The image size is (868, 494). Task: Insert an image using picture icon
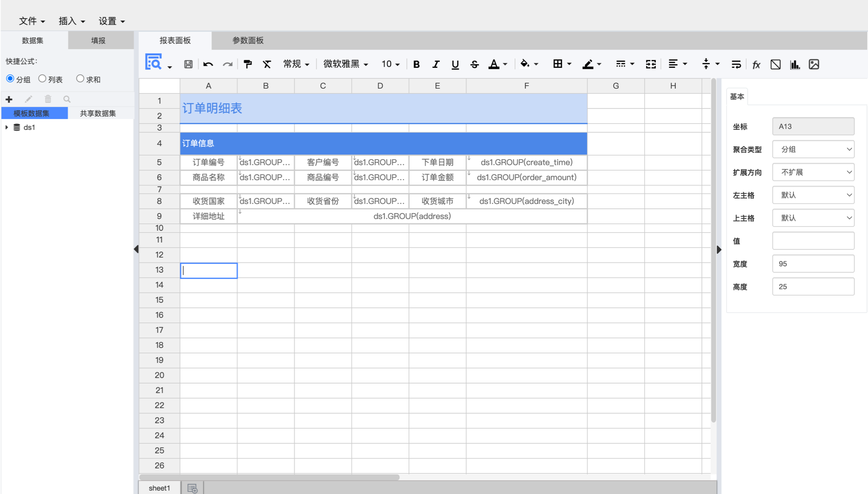click(814, 64)
